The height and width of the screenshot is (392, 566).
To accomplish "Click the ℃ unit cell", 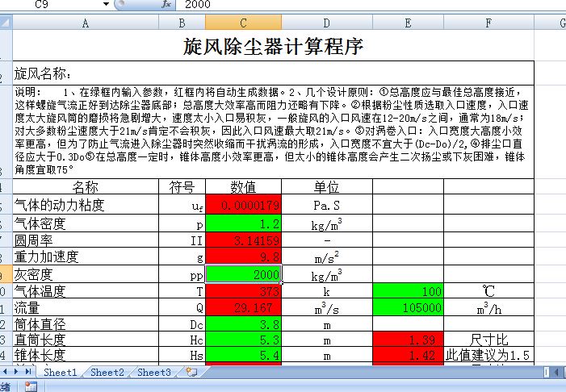I will click(488, 290).
